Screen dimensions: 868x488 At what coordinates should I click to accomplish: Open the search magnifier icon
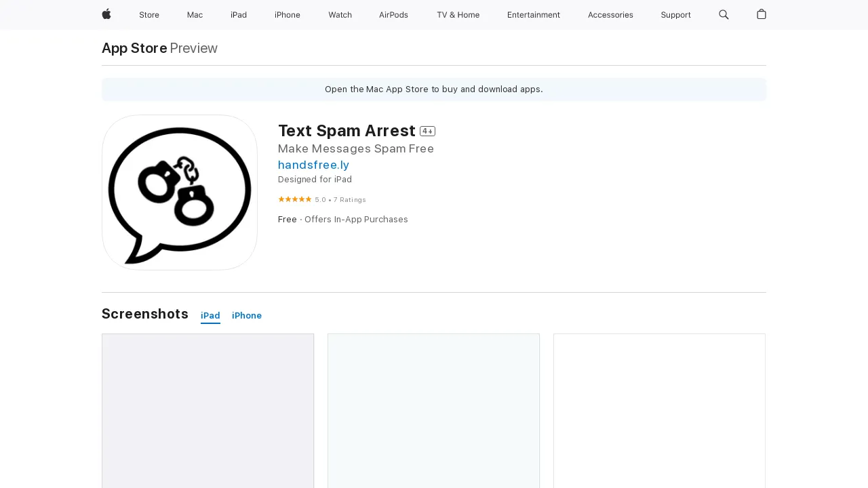724,14
